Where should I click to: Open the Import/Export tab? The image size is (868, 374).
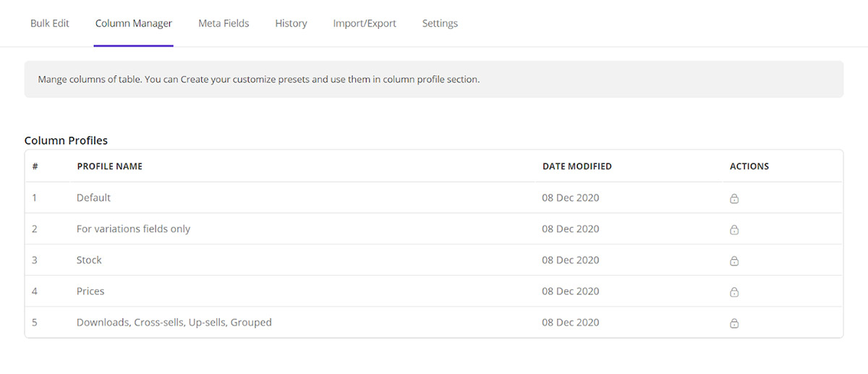pos(365,23)
